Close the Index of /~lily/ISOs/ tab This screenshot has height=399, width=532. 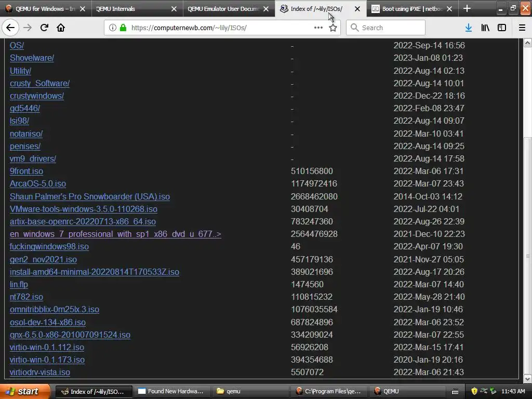click(x=357, y=9)
